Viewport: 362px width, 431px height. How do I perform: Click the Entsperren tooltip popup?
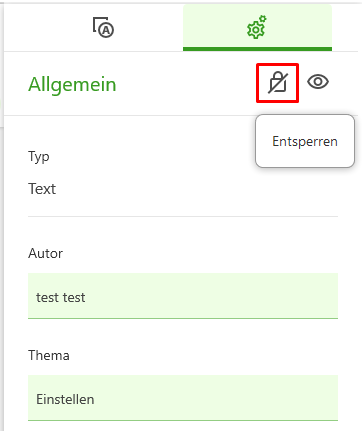point(305,141)
